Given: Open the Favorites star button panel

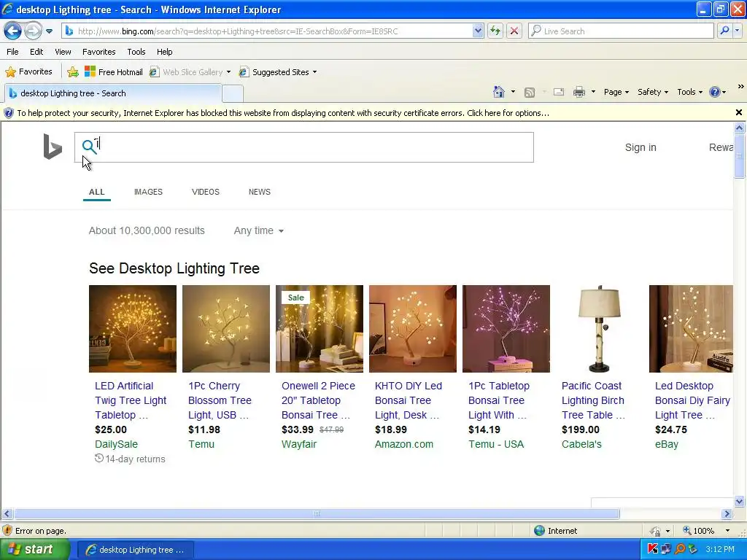Looking at the screenshot, I should [x=28, y=72].
